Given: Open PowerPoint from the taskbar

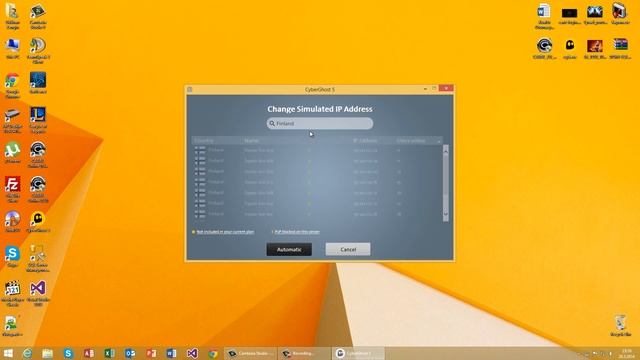Looking at the screenshot, I should pyautogui.click(x=151, y=353).
